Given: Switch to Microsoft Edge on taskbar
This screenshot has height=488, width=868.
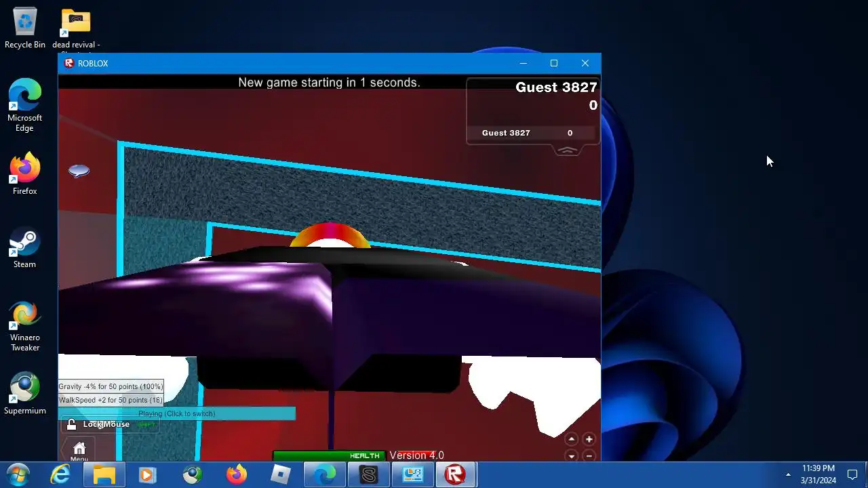Looking at the screenshot, I should 325,474.
